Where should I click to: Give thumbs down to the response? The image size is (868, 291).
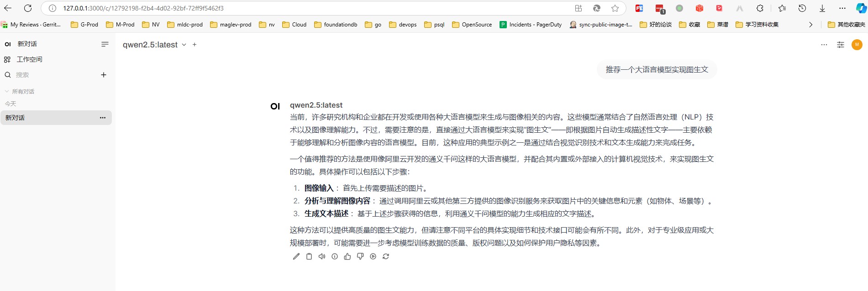coord(360,256)
